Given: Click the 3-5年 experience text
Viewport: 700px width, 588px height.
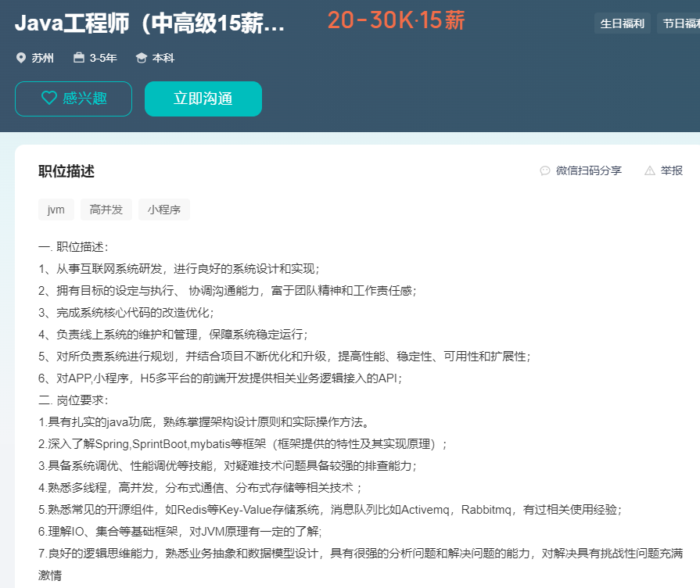Looking at the screenshot, I should pos(103,58).
